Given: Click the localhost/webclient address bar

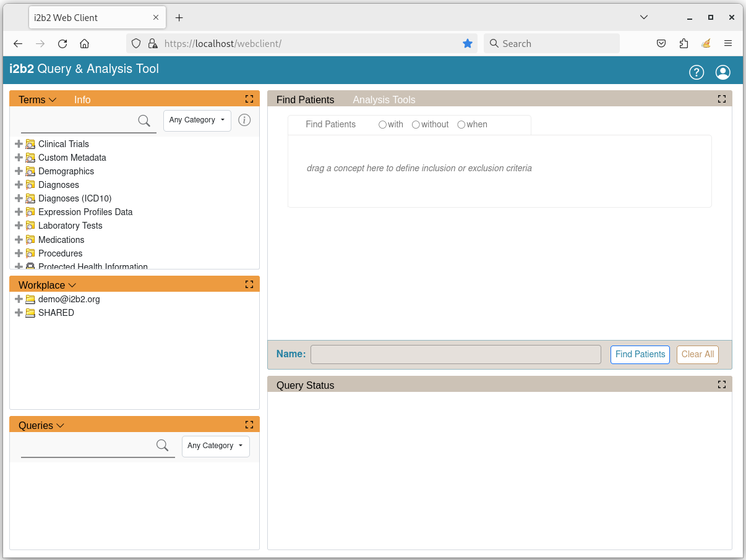Looking at the screenshot, I should tap(302, 43).
